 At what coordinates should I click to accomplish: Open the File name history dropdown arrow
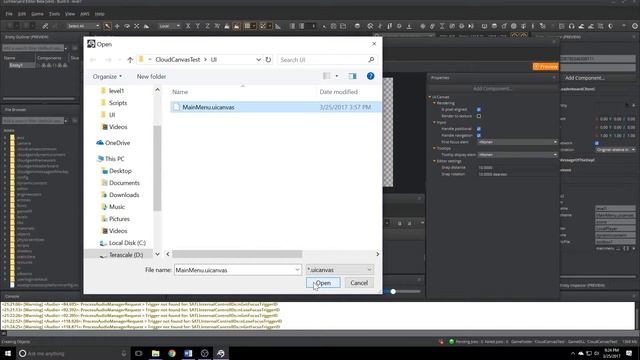point(297,270)
